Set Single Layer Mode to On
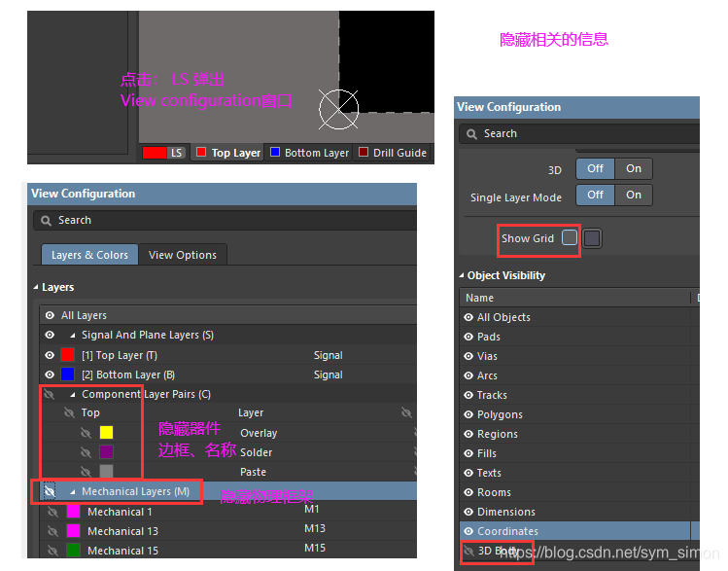The height and width of the screenshot is (571, 728). click(634, 195)
